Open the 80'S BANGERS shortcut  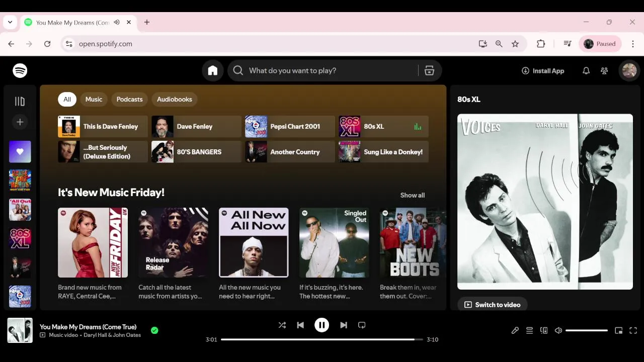[x=196, y=152]
